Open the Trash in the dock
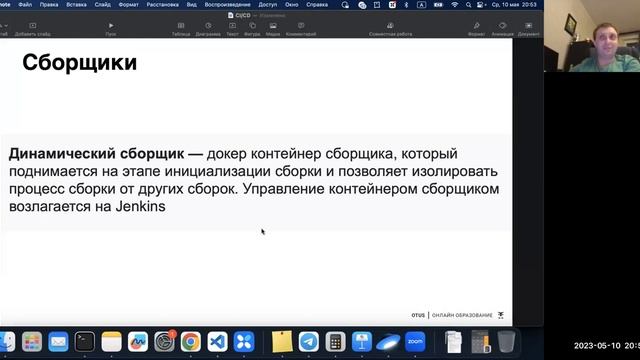Image resolution: width=640 pixels, height=360 pixels. (x=506, y=341)
